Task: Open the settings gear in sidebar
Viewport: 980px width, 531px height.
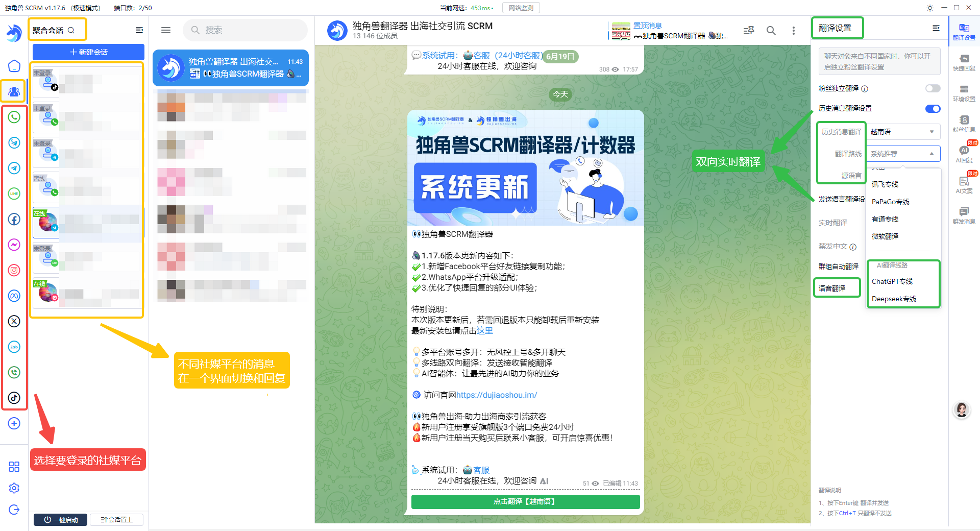Action: (x=14, y=488)
